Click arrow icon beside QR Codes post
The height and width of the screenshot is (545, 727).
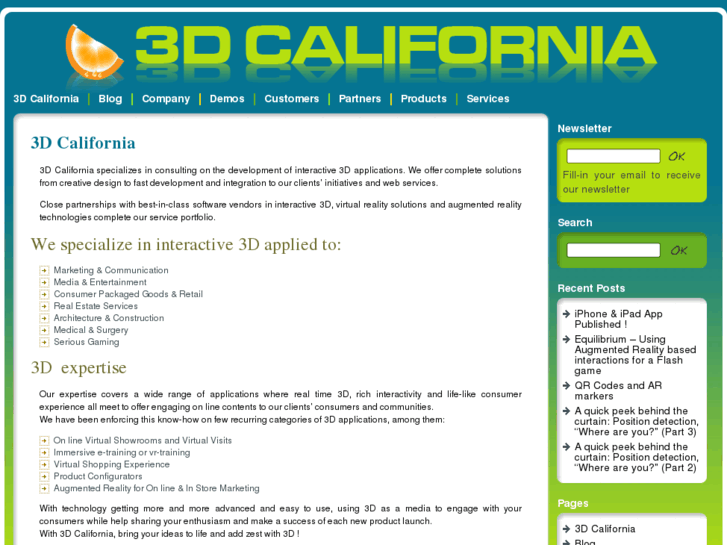[x=566, y=386]
